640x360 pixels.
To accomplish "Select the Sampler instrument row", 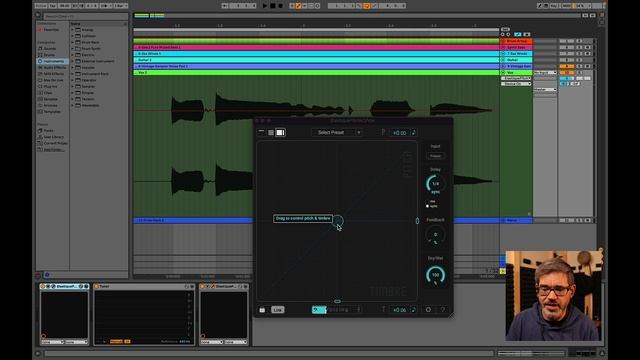I will pyautogui.click(x=99, y=87).
